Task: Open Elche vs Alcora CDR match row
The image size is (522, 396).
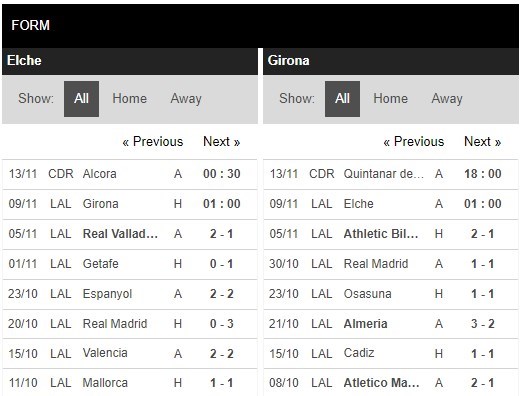Action: (x=130, y=174)
